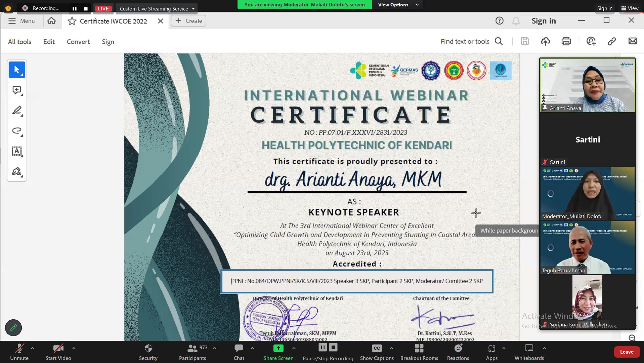Expand the Chat options arrow
This screenshot has height=363, width=644.
click(x=253, y=348)
